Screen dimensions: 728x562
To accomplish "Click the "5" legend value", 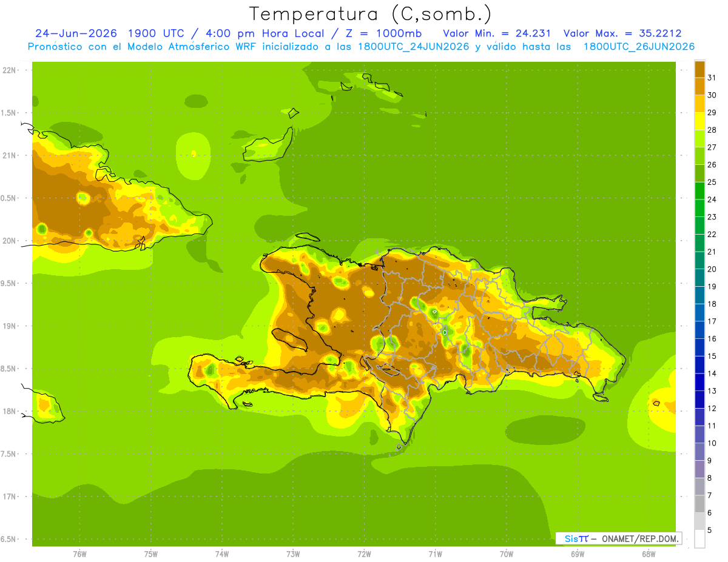I will 709,530.
